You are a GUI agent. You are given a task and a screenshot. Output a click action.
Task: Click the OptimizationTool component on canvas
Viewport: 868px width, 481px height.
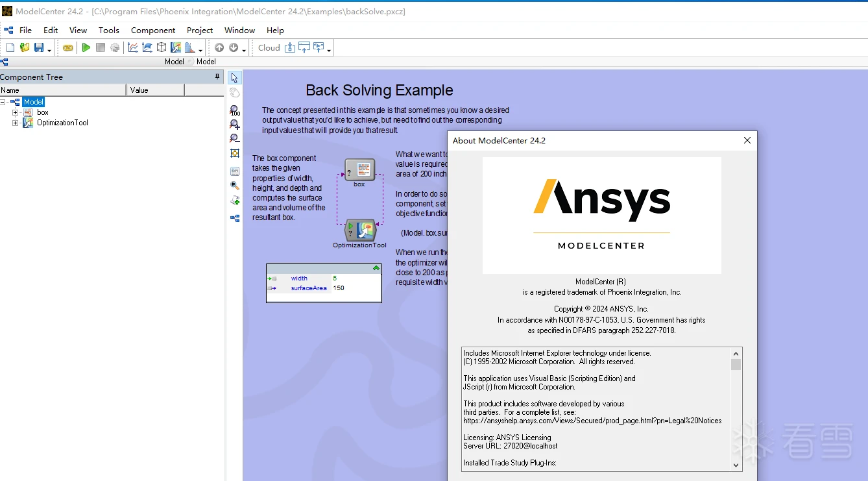[x=360, y=230]
